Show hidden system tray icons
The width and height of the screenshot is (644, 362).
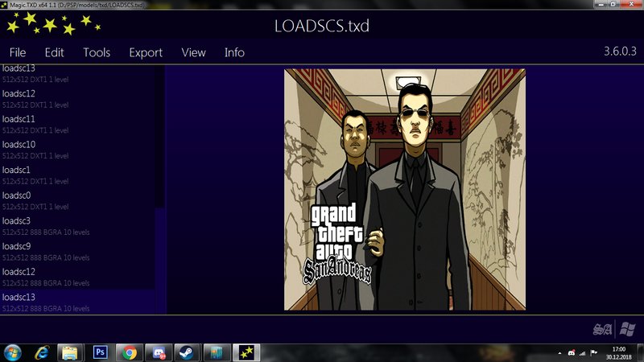click(559, 353)
